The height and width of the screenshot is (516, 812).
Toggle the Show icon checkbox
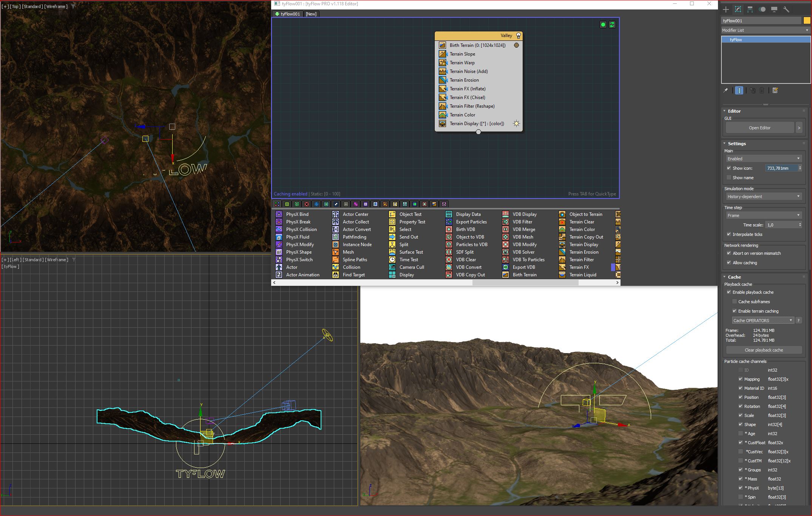tap(729, 168)
